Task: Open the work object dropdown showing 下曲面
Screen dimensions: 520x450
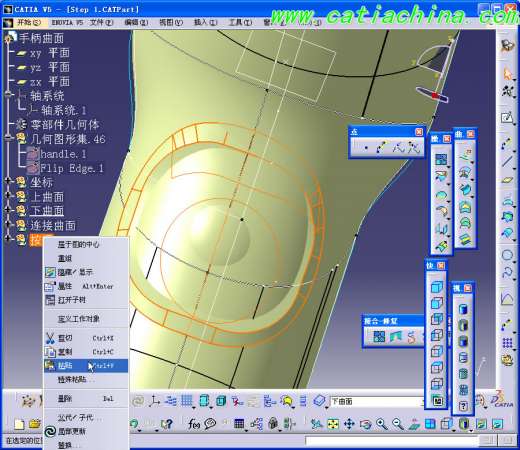Action: pyautogui.click(x=377, y=401)
